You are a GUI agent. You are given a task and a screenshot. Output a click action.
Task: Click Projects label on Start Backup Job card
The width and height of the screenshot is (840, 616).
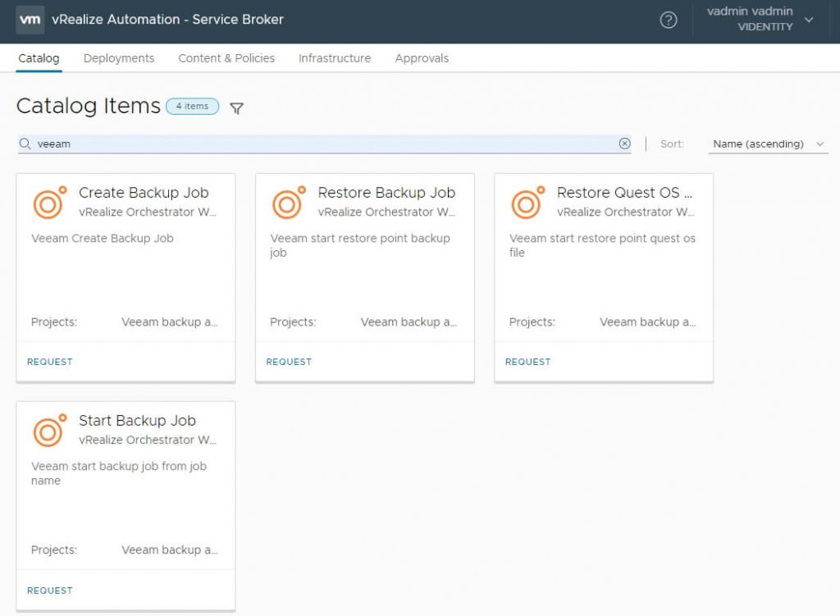(x=54, y=550)
